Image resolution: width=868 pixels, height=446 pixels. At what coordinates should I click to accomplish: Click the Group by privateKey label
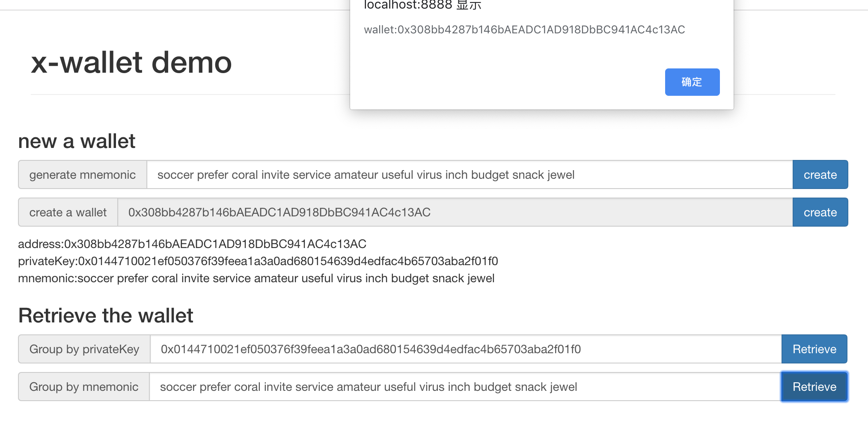[84, 349]
